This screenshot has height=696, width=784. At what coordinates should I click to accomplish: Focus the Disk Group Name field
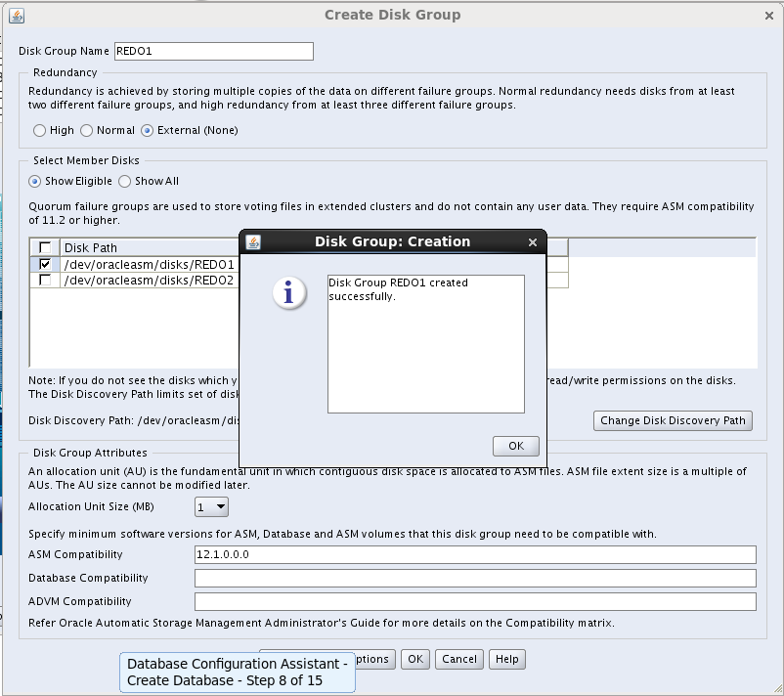[214, 51]
